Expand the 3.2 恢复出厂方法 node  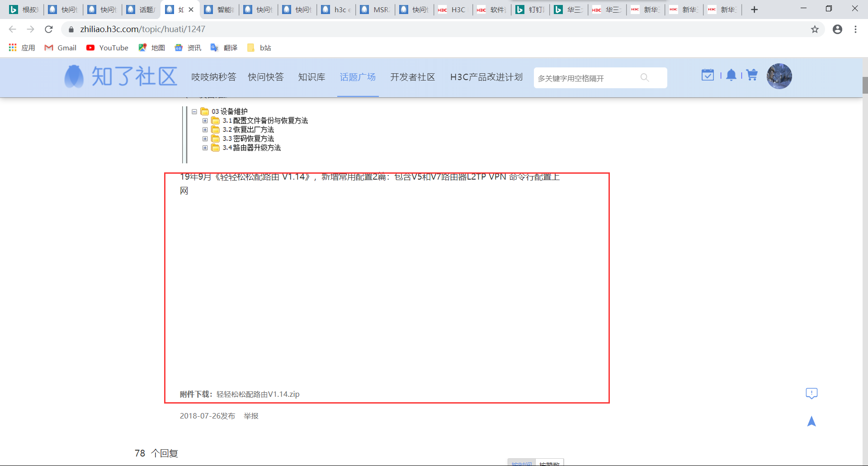pyautogui.click(x=205, y=130)
